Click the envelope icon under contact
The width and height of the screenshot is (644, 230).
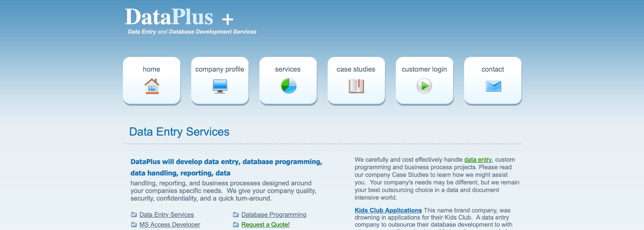click(x=493, y=86)
